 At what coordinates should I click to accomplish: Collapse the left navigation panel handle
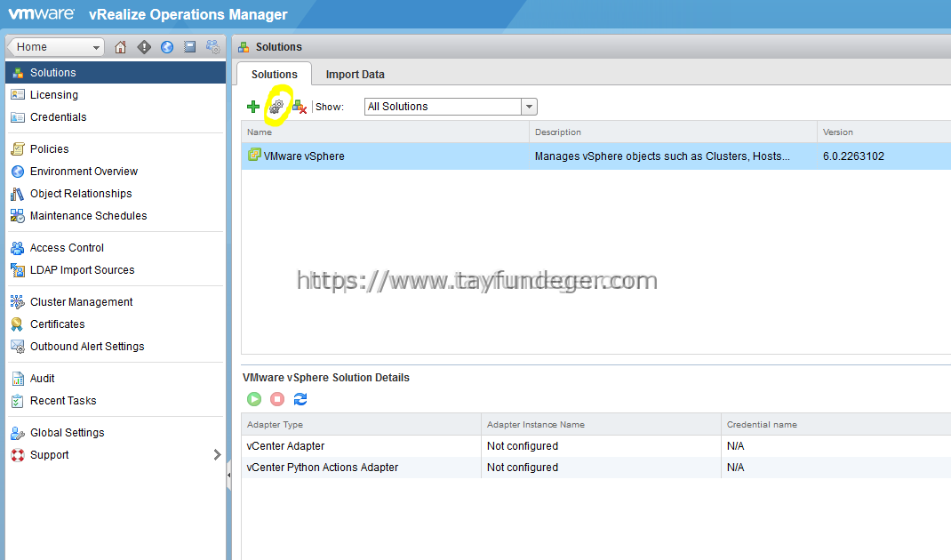click(x=228, y=475)
